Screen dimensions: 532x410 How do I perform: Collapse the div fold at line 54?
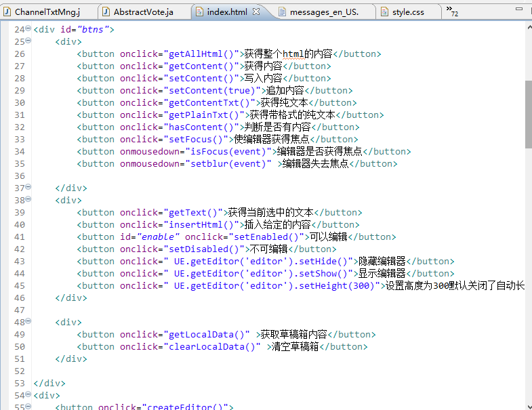[28, 394]
